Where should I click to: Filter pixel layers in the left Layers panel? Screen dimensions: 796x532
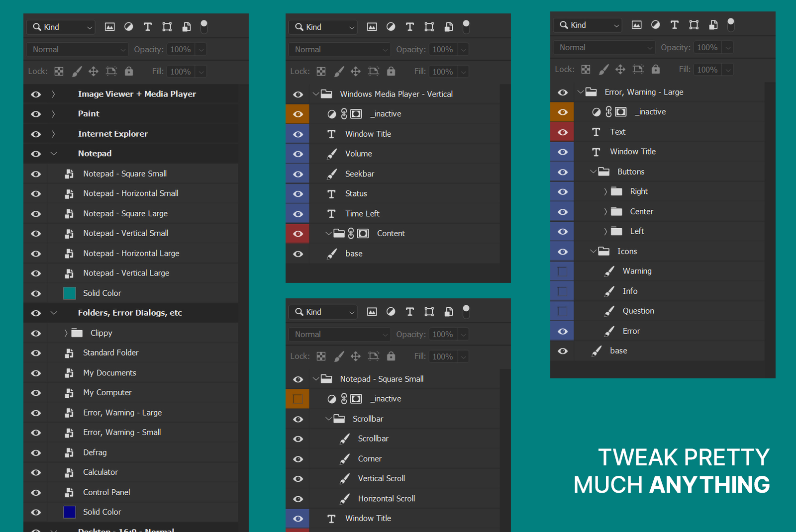pos(110,27)
